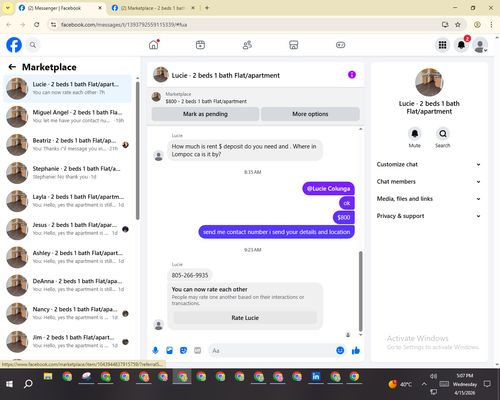Image resolution: width=500 pixels, height=400 pixels.
Task: Click the chat messages scrollbar thumb
Action: [360, 291]
